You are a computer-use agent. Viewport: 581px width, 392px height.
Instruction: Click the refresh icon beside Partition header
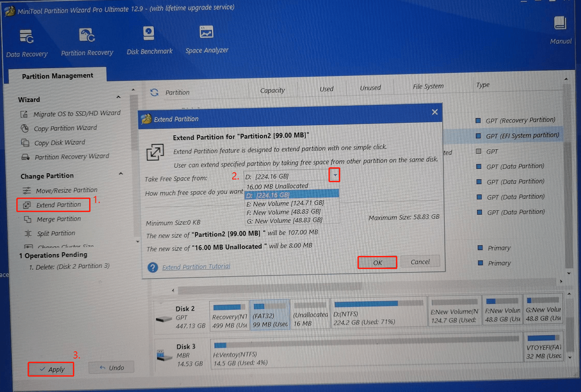pyautogui.click(x=154, y=92)
